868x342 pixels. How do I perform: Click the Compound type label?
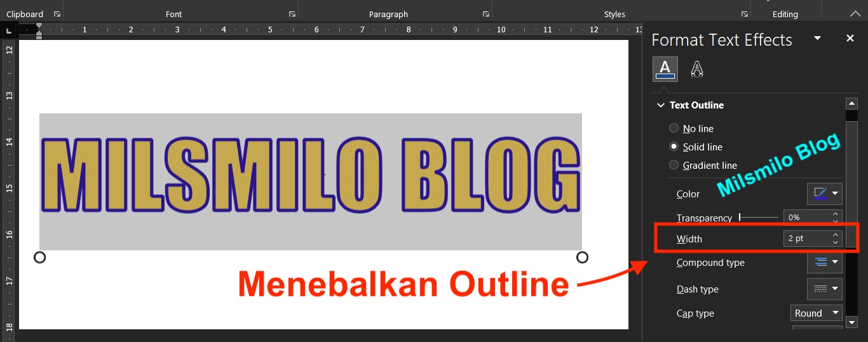pos(710,263)
